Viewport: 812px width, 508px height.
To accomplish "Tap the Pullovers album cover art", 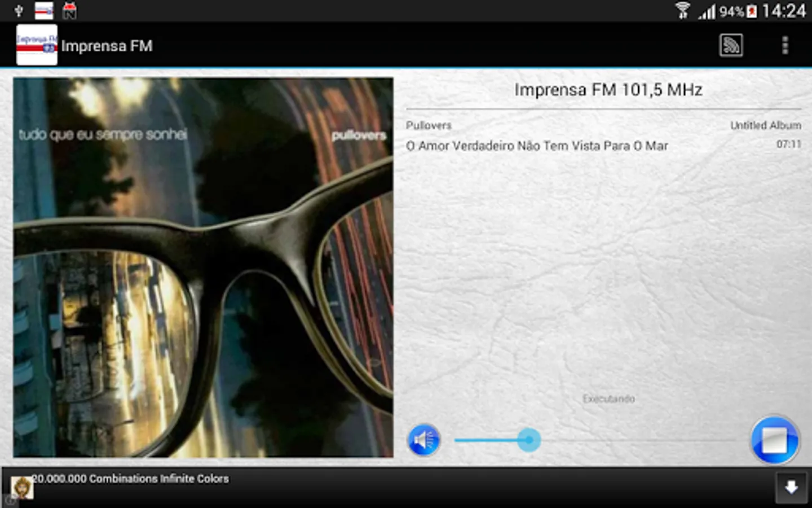I will [203, 268].
